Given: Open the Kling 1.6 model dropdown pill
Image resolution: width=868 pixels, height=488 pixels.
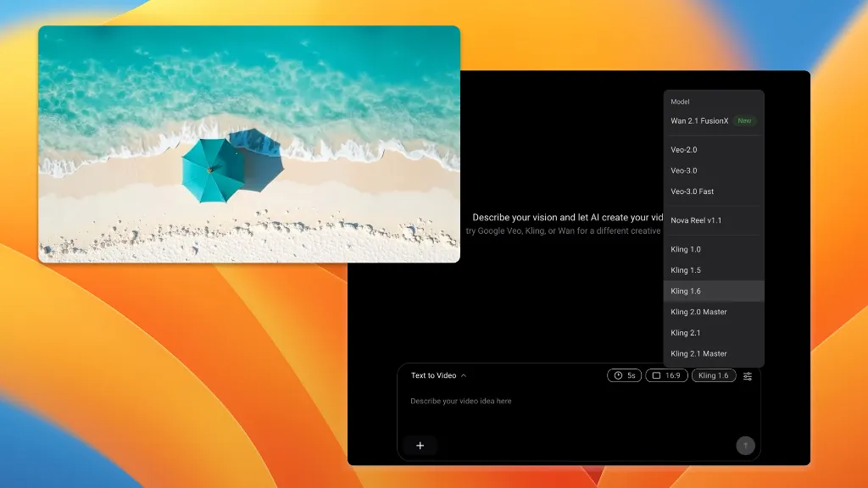Looking at the screenshot, I should pos(713,376).
